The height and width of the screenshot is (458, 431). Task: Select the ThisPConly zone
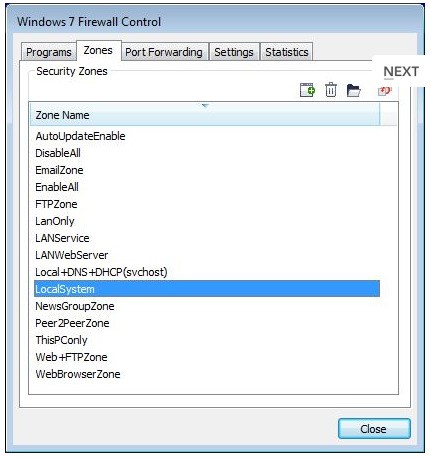coord(207,340)
